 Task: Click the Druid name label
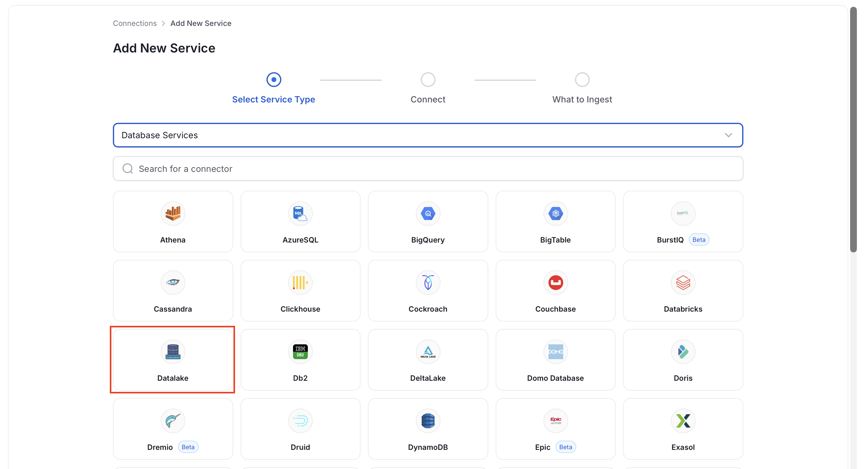300,447
